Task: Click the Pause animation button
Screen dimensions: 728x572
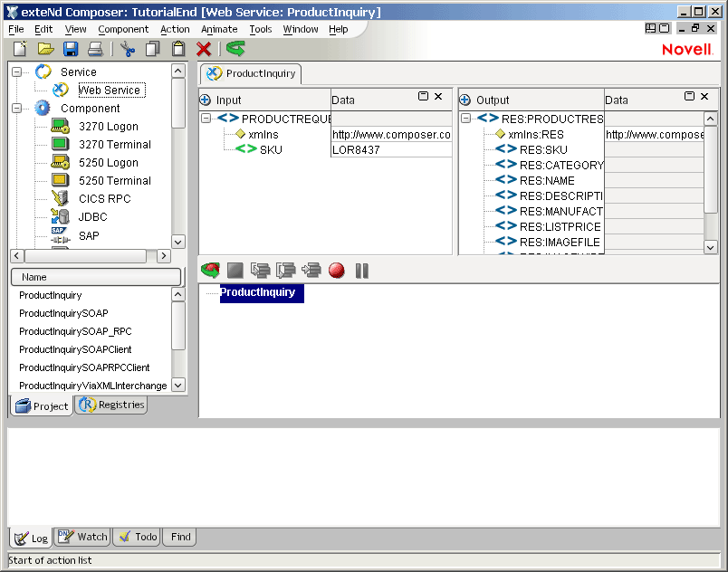Action: pos(361,271)
